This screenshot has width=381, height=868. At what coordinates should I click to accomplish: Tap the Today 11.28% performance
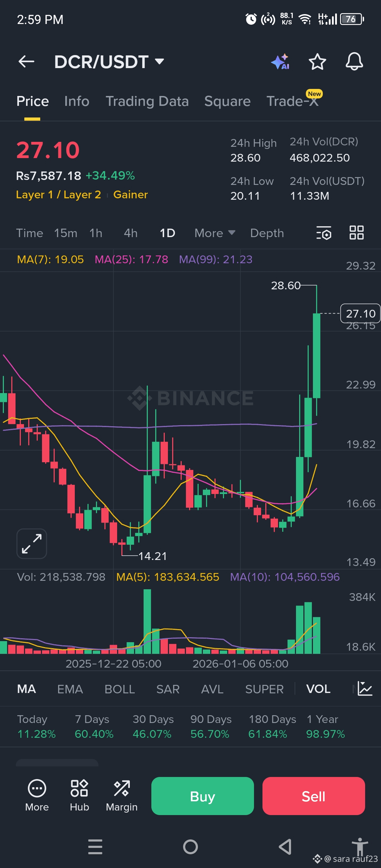pyautogui.click(x=36, y=727)
